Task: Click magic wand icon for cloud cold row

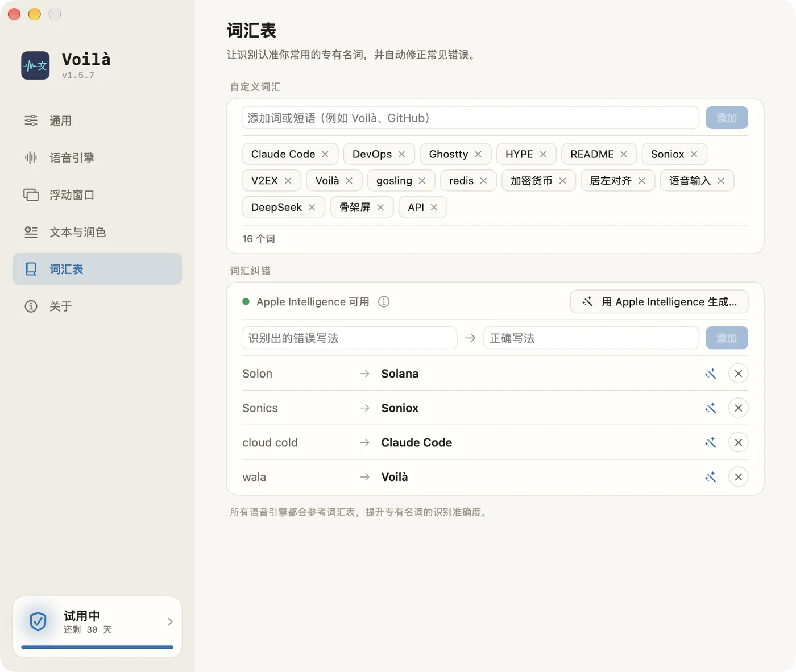Action: [711, 442]
